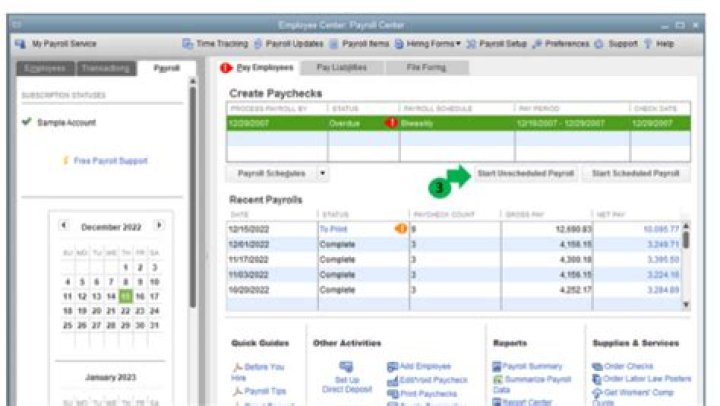Screen dimensions: 720x406
Task: Select the 11/17/2022 recent payroll row
Action: tap(455, 259)
